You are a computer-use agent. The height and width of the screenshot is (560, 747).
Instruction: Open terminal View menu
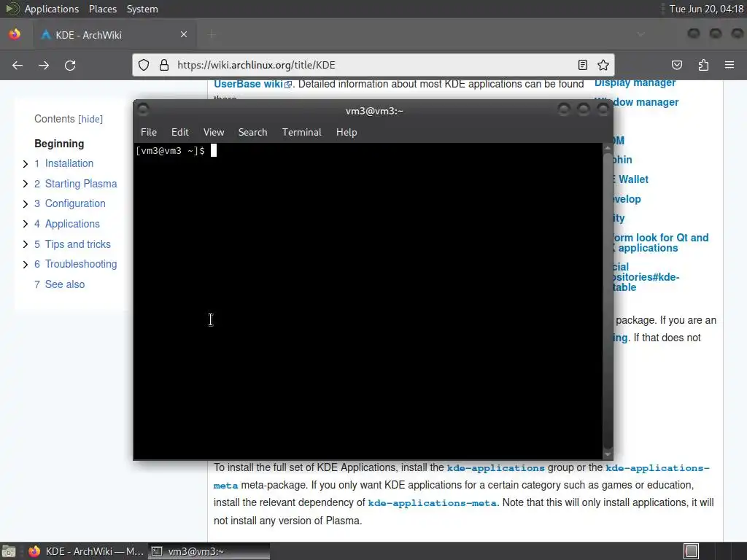[x=214, y=133]
